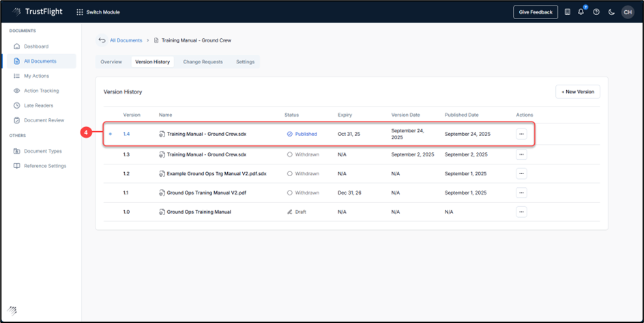Select Late Readers in sidebar
644x323 pixels.
[x=38, y=105]
